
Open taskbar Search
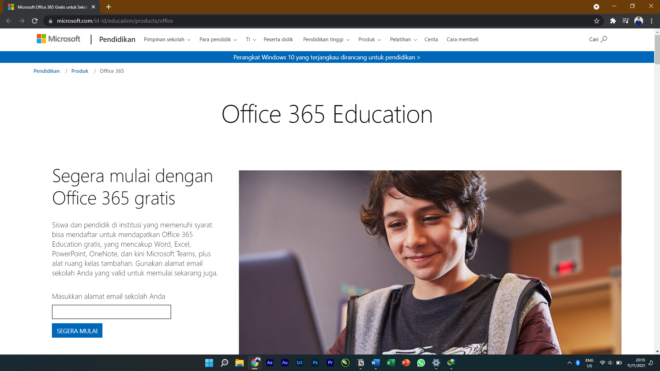pos(224,363)
